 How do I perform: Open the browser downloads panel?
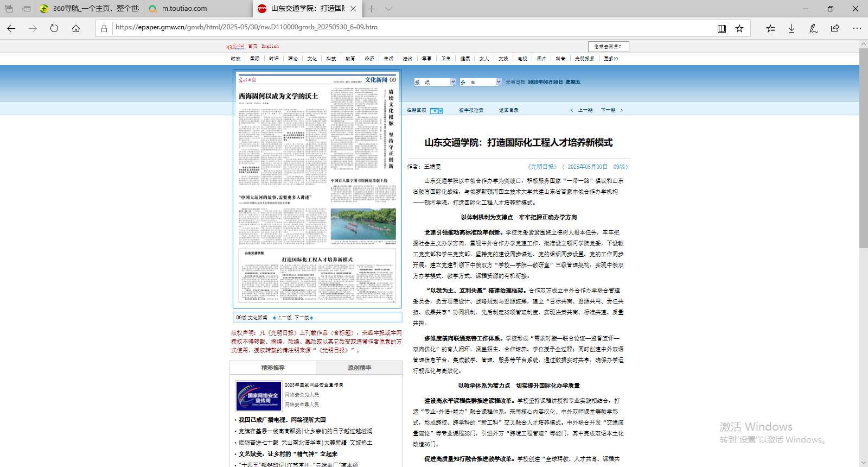[792, 28]
